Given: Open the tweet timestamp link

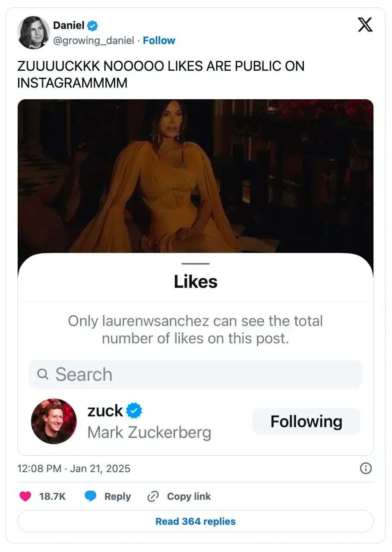Looking at the screenshot, I should 74,468.
